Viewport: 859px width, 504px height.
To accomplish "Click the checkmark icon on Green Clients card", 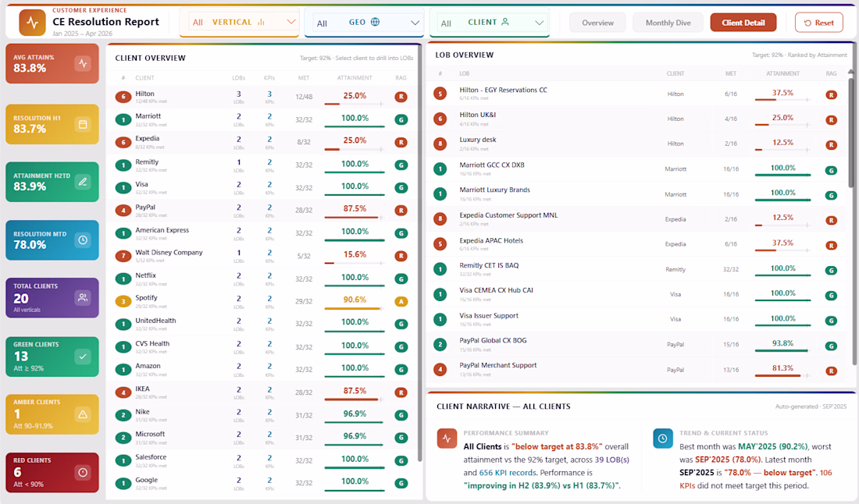I will coord(83,357).
